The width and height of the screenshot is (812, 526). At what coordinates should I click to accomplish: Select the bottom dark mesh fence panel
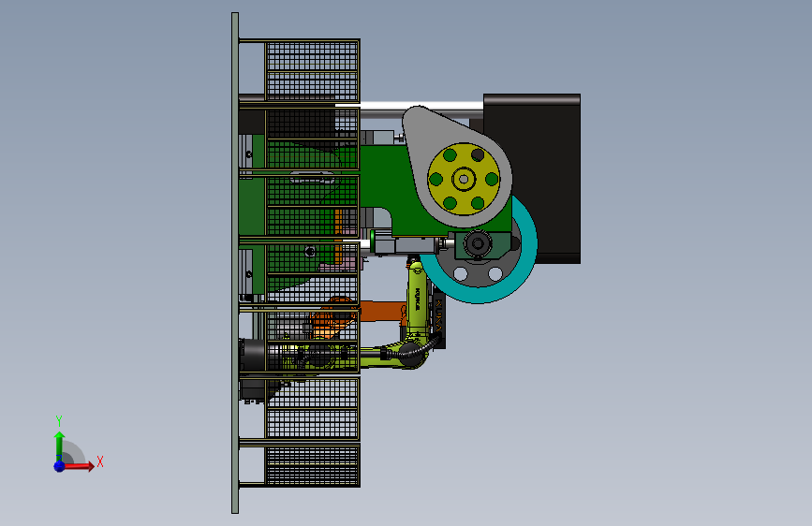point(312,466)
